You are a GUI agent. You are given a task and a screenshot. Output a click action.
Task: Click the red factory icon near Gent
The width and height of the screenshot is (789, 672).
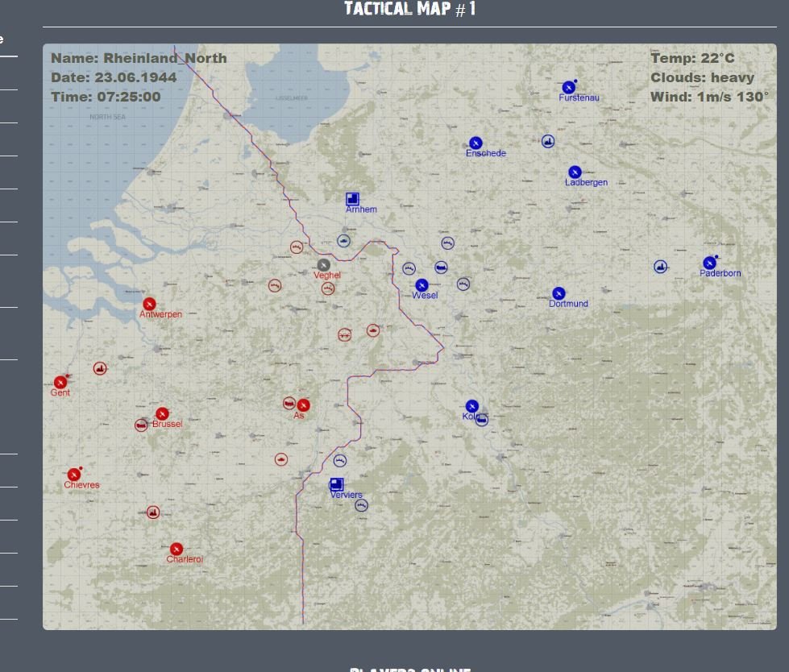[x=100, y=369]
